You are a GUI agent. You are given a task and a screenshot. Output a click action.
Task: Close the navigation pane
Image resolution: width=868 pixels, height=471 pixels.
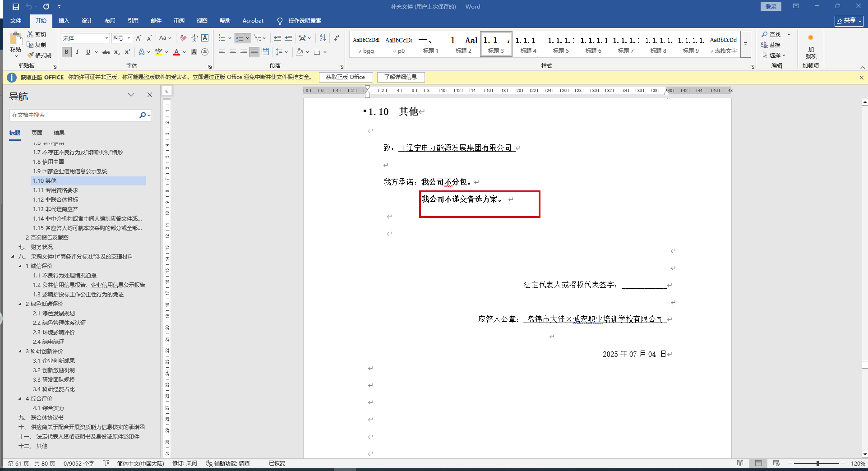tap(150, 95)
